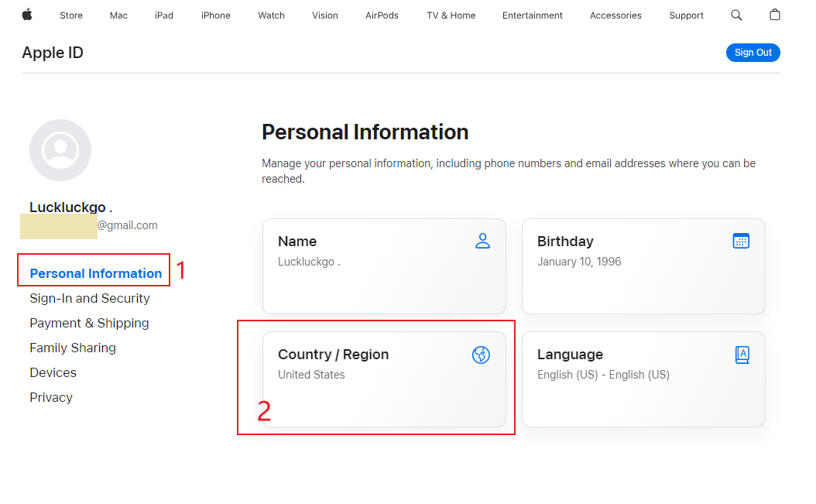Open the Store menu
816x504 pixels.
71,15
